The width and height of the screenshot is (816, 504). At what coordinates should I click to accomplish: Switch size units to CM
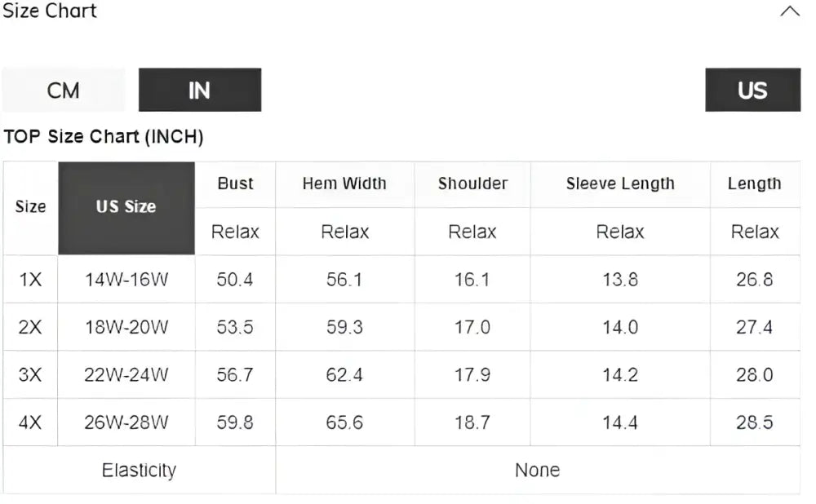pos(64,90)
